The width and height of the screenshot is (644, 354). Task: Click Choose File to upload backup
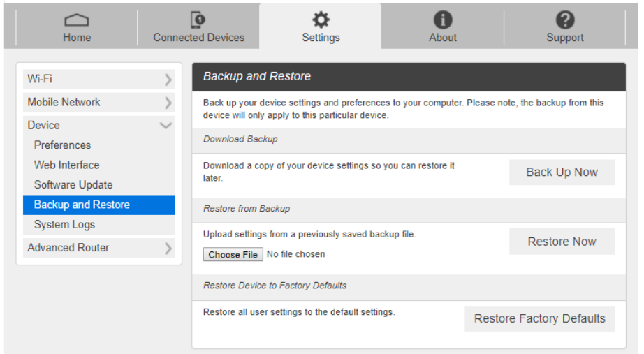[x=233, y=255]
